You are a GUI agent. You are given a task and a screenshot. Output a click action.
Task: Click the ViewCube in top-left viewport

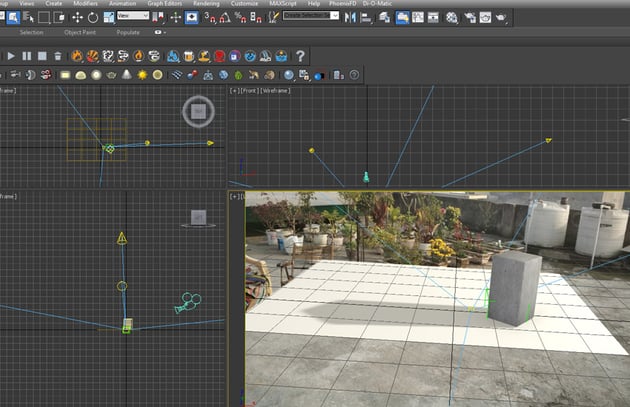click(x=198, y=111)
